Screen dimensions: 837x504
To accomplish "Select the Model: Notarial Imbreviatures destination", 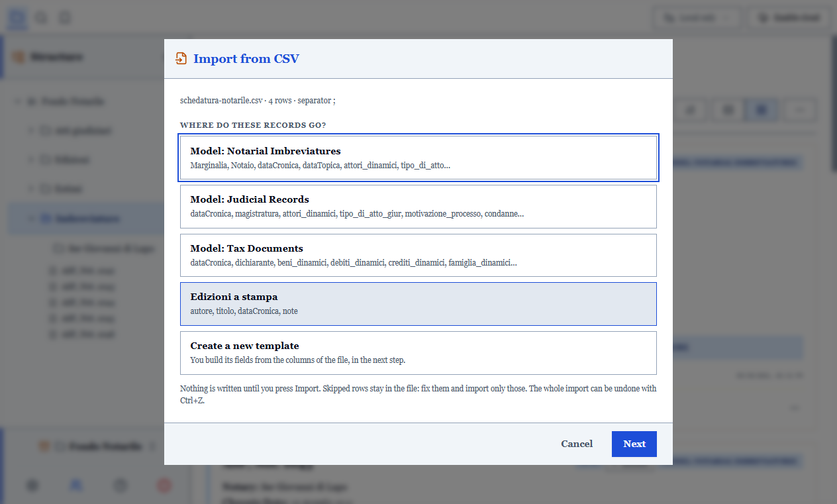I will (418, 158).
